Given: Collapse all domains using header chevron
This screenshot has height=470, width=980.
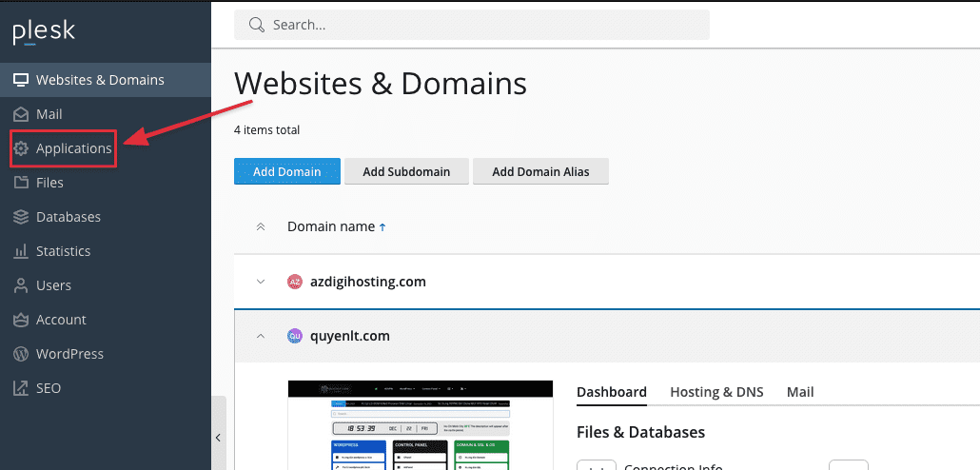Looking at the screenshot, I should pos(260,226).
